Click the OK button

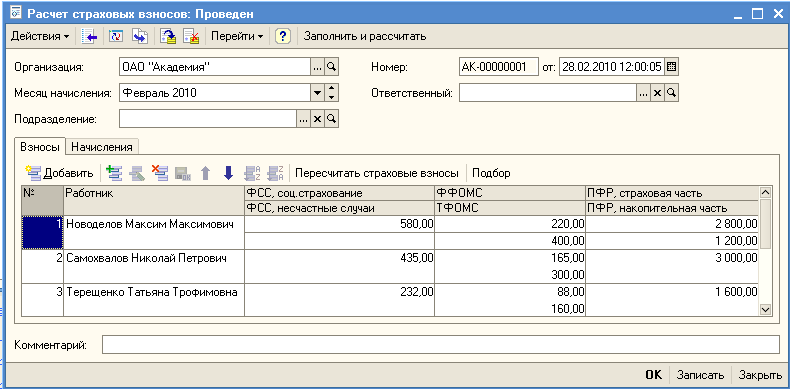click(x=653, y=375)
